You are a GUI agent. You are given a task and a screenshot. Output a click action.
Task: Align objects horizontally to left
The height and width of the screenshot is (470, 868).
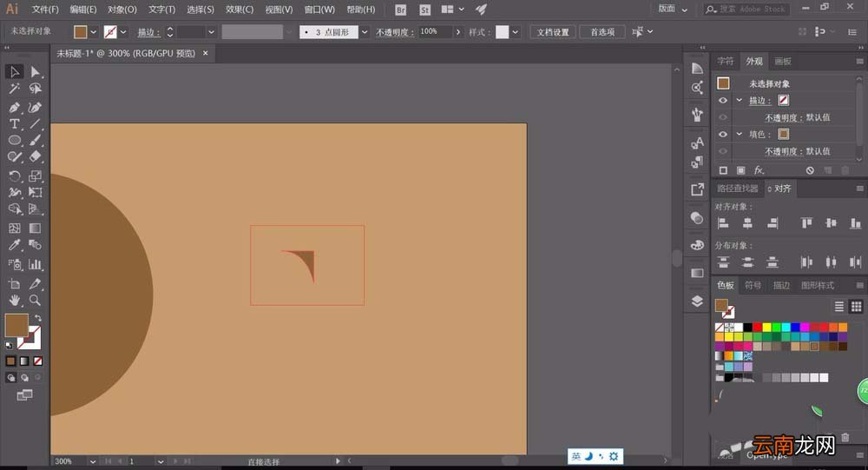tap(723, 223)
